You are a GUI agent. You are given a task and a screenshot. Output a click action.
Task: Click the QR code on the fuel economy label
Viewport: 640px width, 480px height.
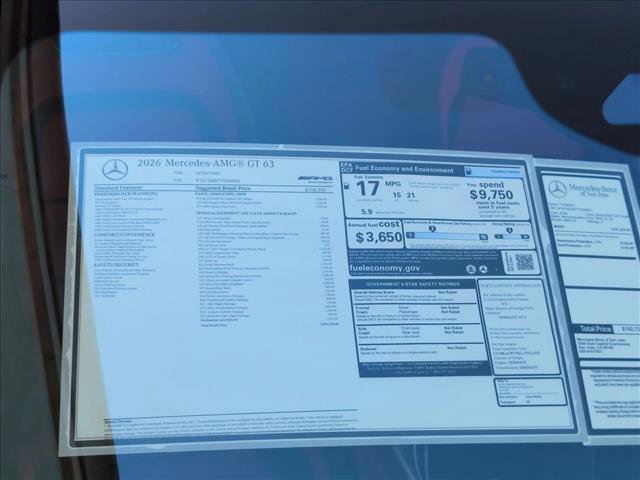pos(524,262)
